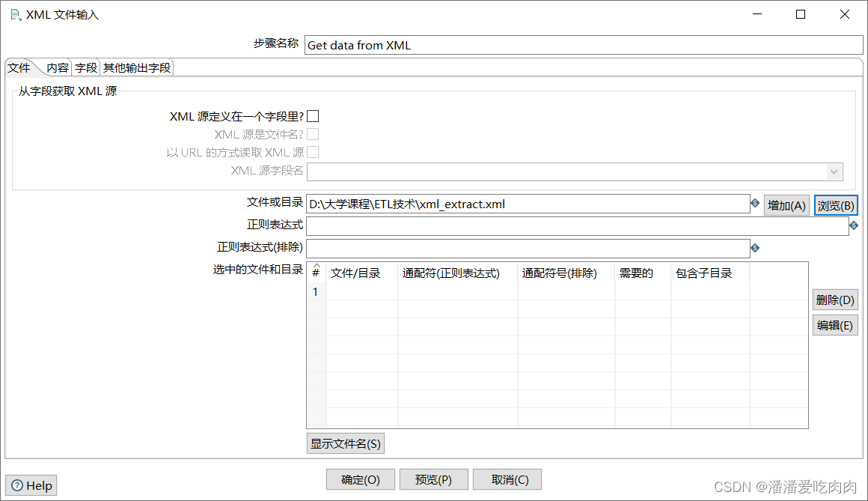Click variable icon next to 文件或目录 field
This screenshot has height=501, width=868.
pos(754,204)
